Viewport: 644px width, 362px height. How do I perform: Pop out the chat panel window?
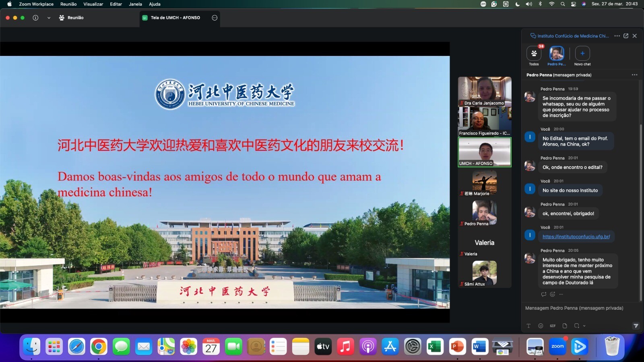[626, 36]
